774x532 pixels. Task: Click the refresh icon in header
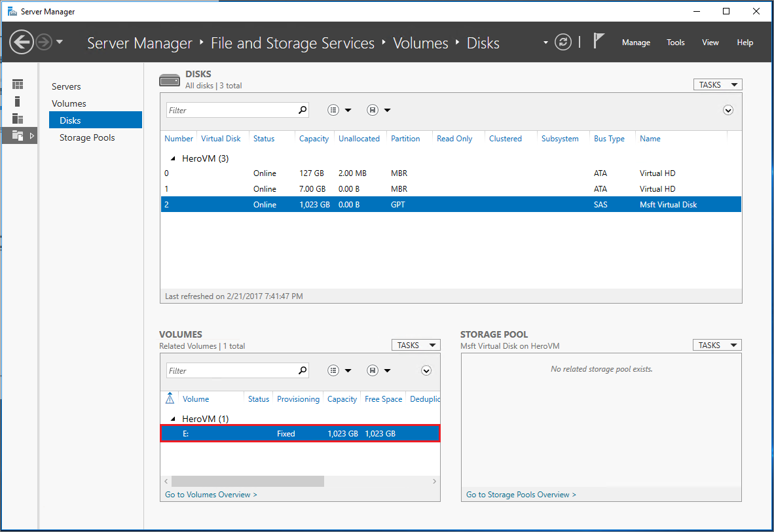[x=562, y=42]
